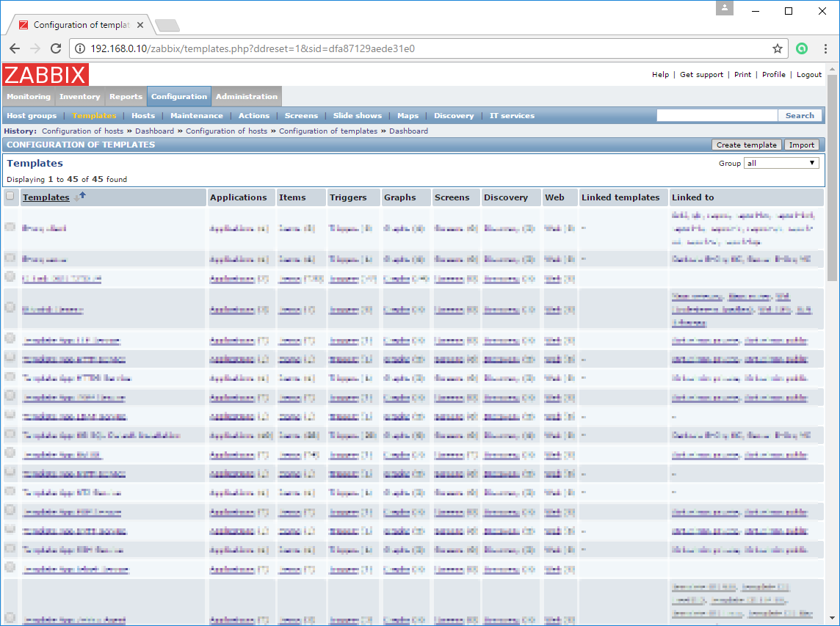840x626 pixels.
Task: Open Actions in the submenu
Action: coord(254,116)
